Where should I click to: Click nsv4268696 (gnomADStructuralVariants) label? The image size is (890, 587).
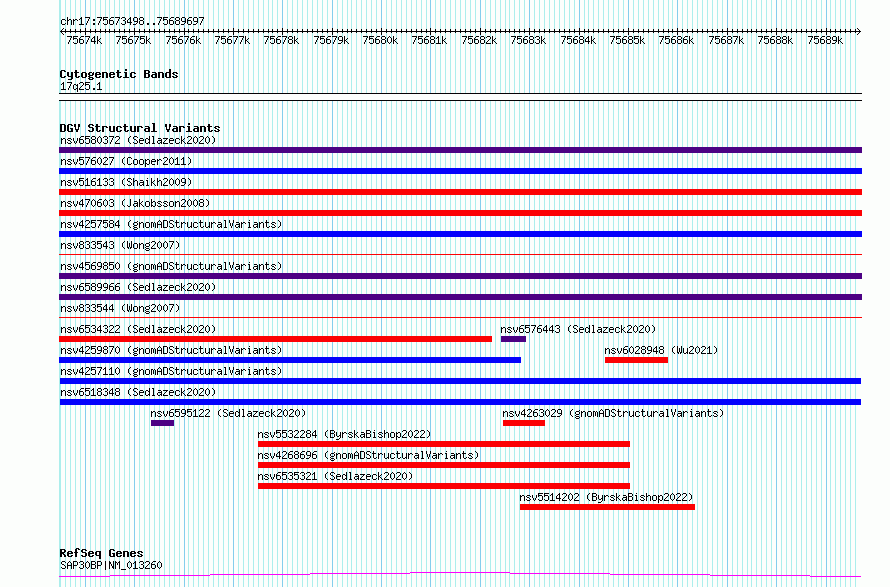click(368, 455)
